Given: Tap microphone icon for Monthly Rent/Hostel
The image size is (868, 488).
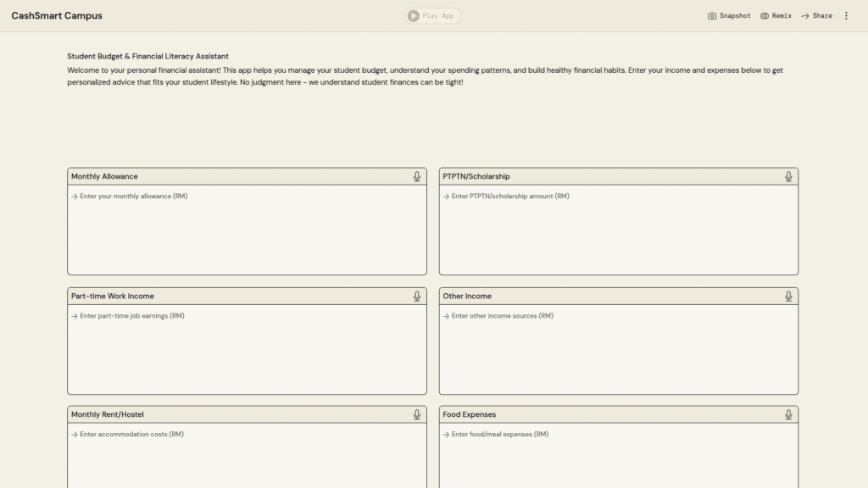Looking at the screenshot, I should click(417, 414).
